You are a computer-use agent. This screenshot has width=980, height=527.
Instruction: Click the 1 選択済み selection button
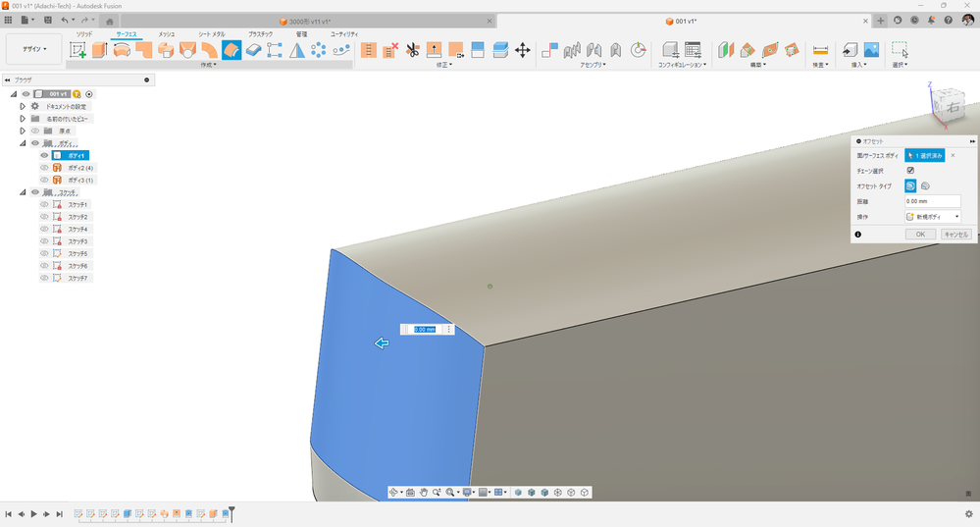pyautogui.click(x=925, y=156)
